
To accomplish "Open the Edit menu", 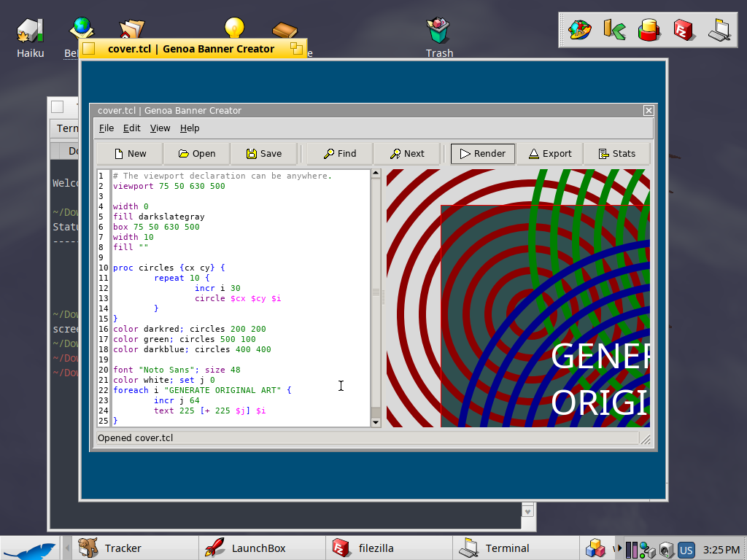I will point(131,128).
